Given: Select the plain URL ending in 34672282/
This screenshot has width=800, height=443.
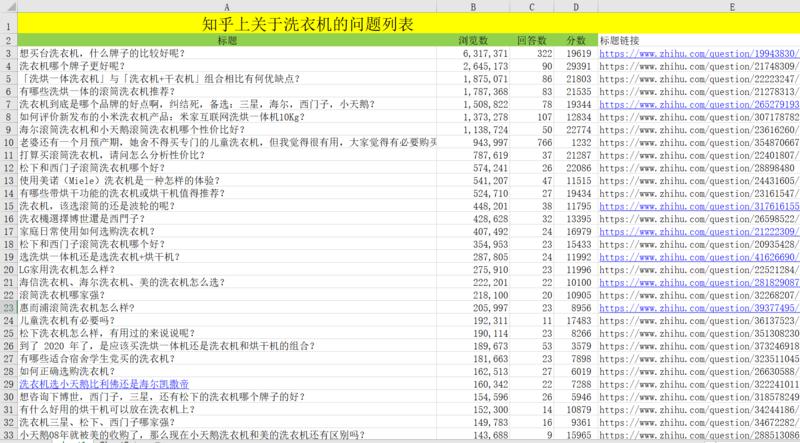Looking at the screenshot, I should click(x=699, y=422).
